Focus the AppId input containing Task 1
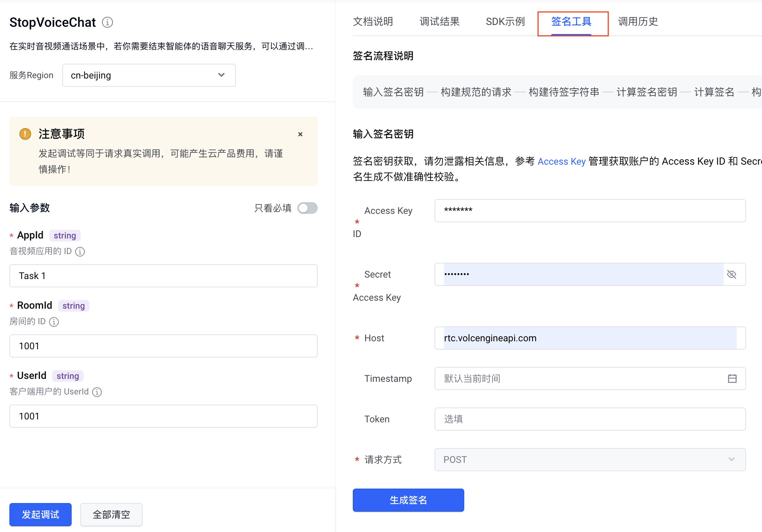Image resolution: width=762 pixels, height=532 pixels. point(163,276)
